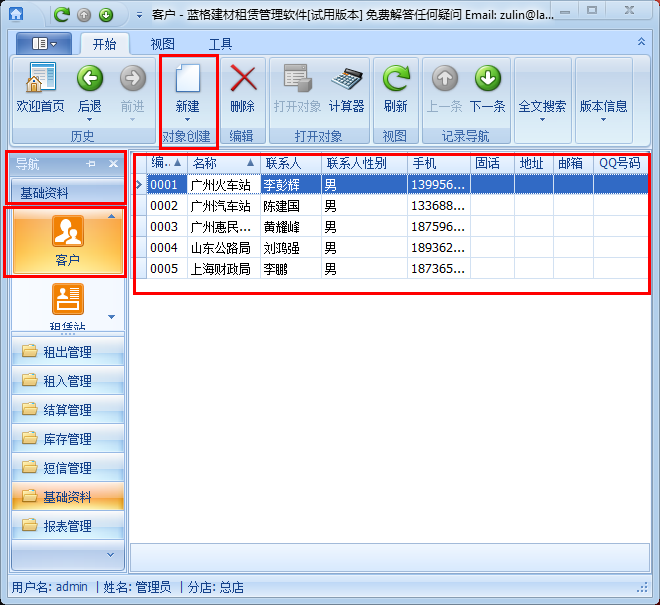The height and width of the screenshot is (605, 660).
Task: Open the 租出管理 navigation group
Action: click(66, 352)
